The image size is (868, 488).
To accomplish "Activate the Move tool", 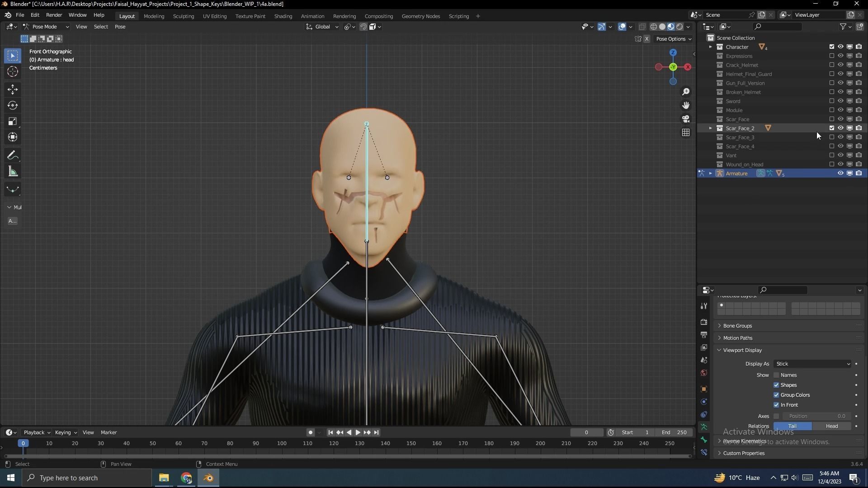I will click(x=13, y=89).
